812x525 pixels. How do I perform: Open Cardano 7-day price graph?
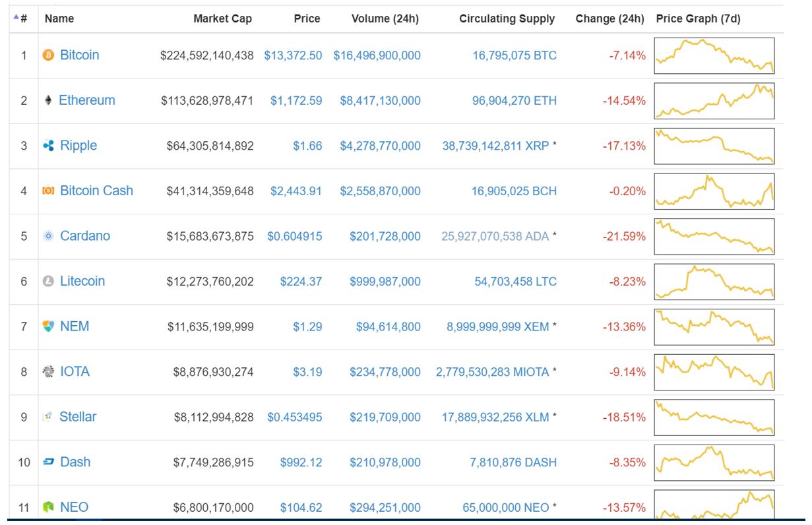[714, 236]
